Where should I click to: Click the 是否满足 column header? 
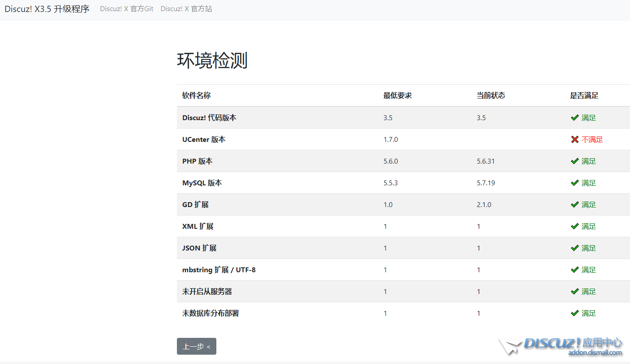pos(584,95)
